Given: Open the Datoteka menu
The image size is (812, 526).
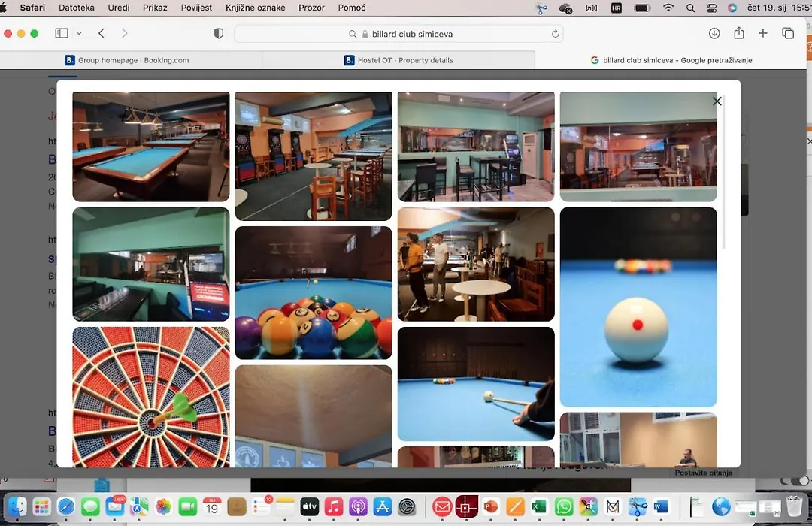Looking at the screenshot, I should [x=77, y=8].
